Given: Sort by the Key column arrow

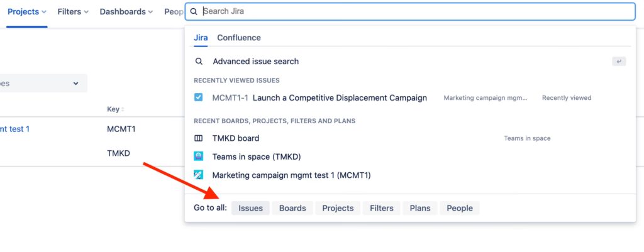Looking at the screenshot, I should 123,110.
